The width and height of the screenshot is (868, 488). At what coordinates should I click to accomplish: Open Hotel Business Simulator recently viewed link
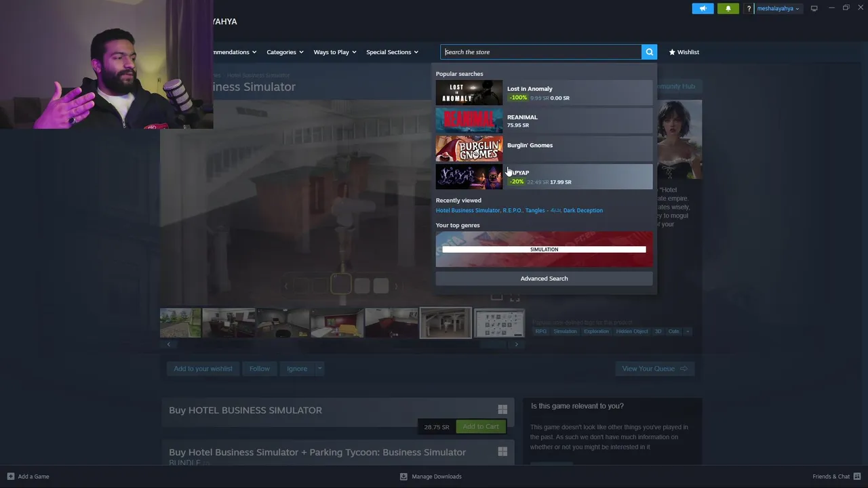(468, 210)
